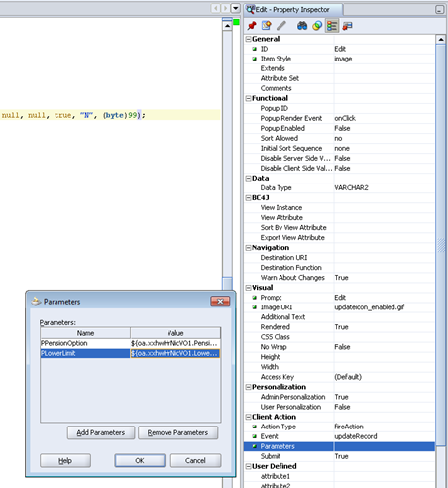Select the Edit - Property Inspector tab
Viewport: 448px width, 488px height.
[293, 10]
